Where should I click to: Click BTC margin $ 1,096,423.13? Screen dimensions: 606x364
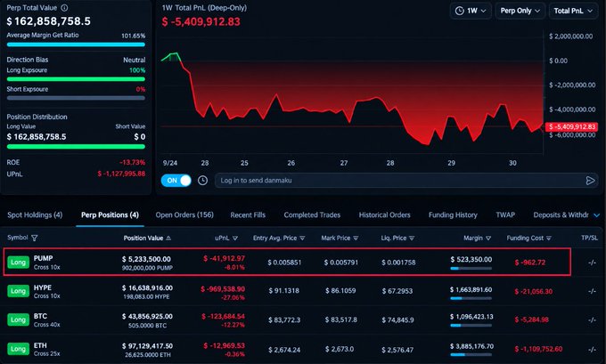[471, 317]
